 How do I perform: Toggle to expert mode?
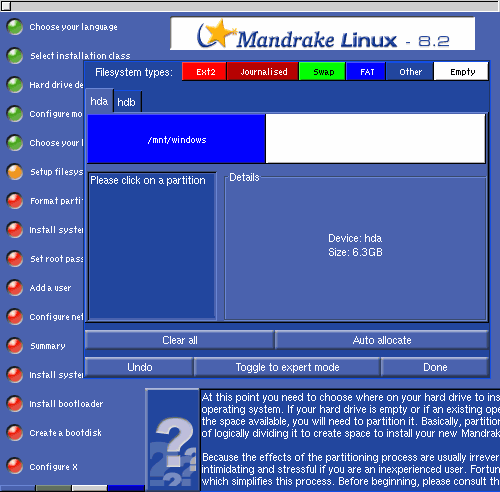point(287,367)
